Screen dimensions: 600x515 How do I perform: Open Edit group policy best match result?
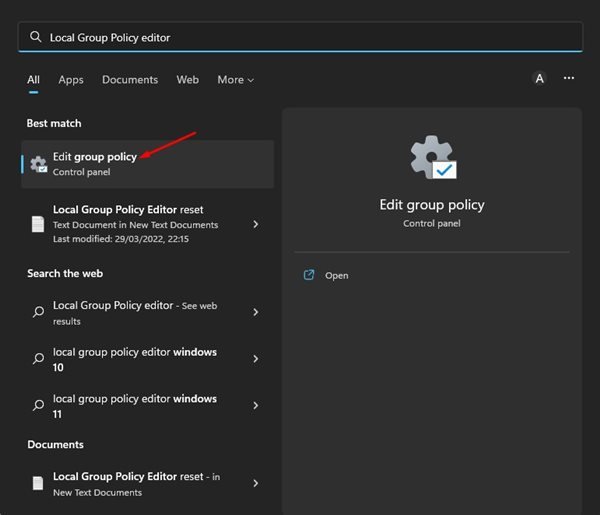(148, 164)
